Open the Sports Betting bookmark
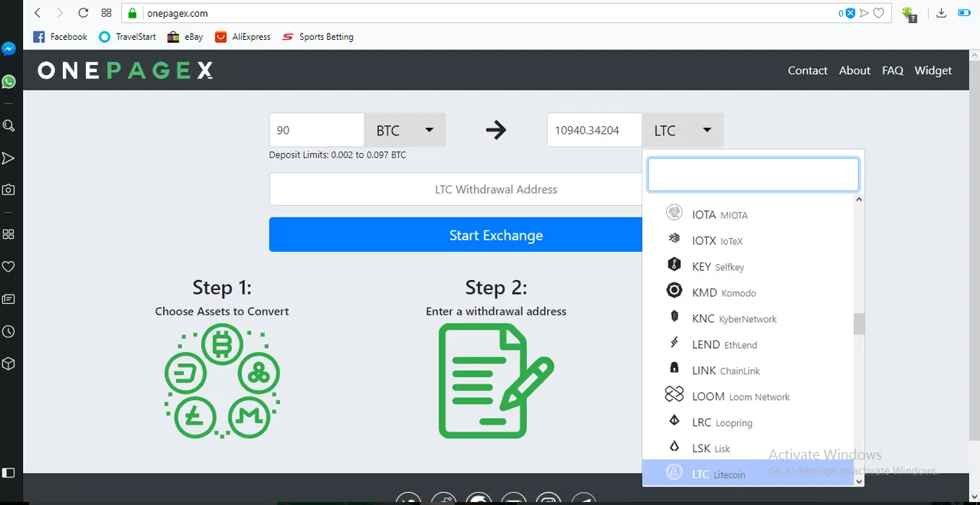The height and width of the screenshot is (505, 980). [318, 37]
